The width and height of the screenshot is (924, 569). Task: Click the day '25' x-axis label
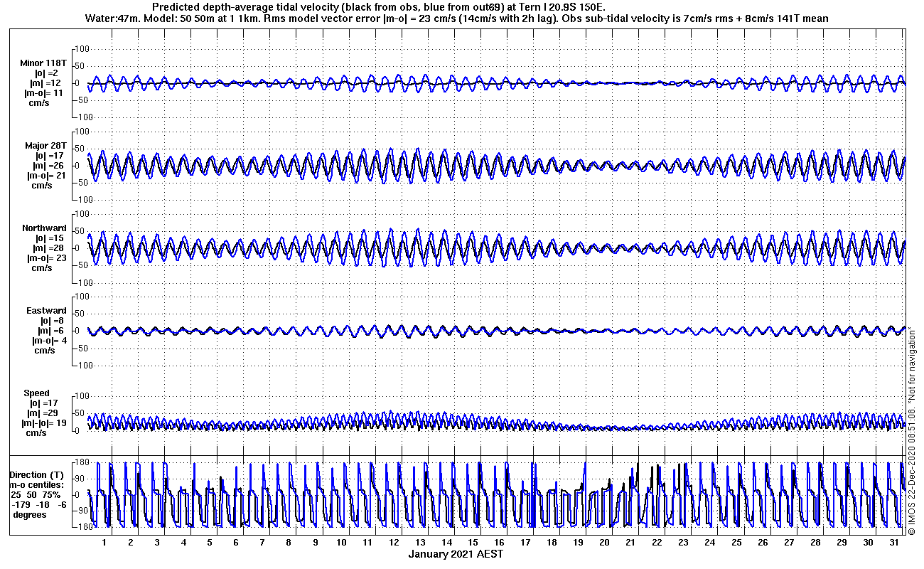pos(736,543)
